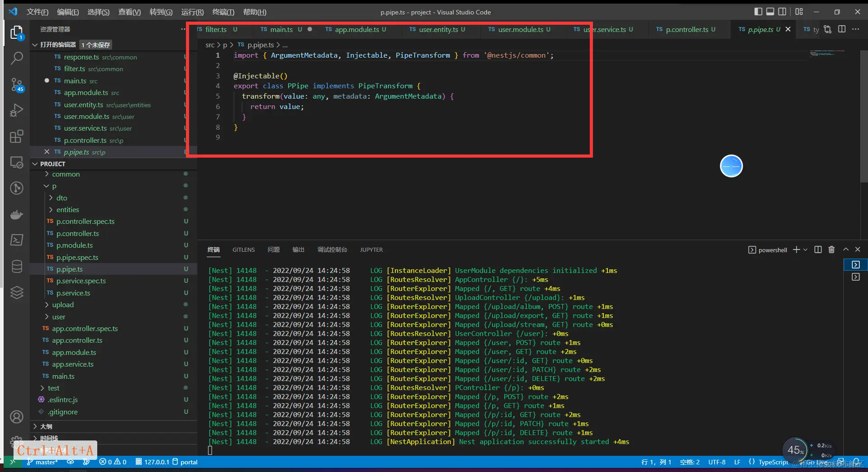Click the p breadcrumb in editor path
The height and width of the screenshot is (472, 868).
click(225, 45)
